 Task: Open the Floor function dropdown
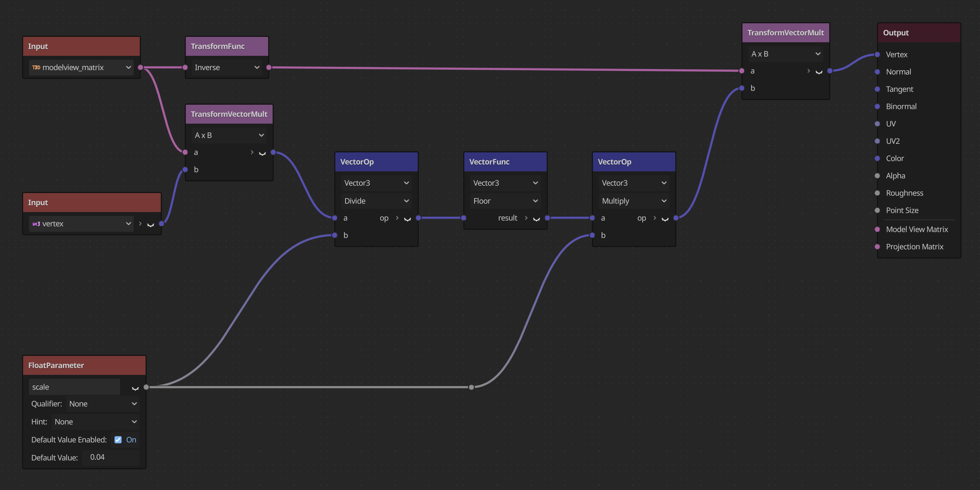[x=505, y=201]
